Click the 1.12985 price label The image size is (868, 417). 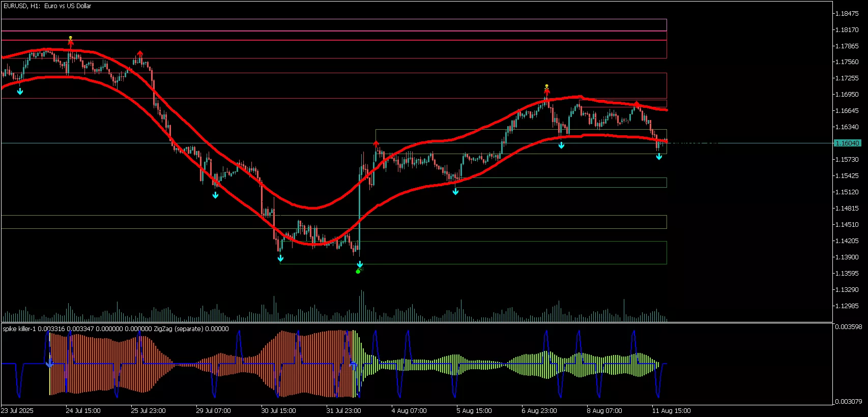(847, 306)
